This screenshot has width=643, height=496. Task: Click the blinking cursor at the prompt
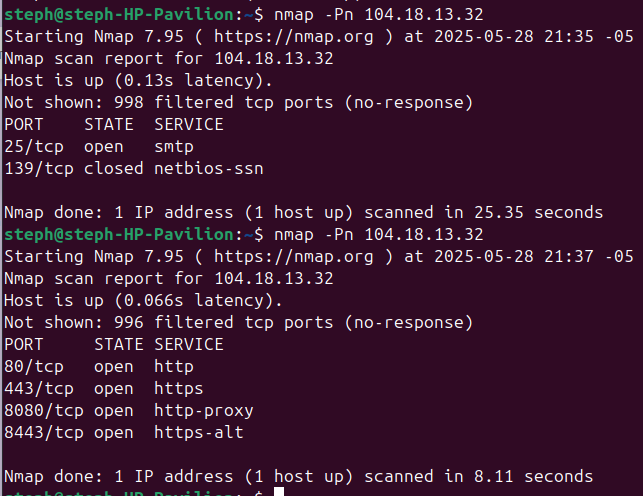tap(279, 491)
